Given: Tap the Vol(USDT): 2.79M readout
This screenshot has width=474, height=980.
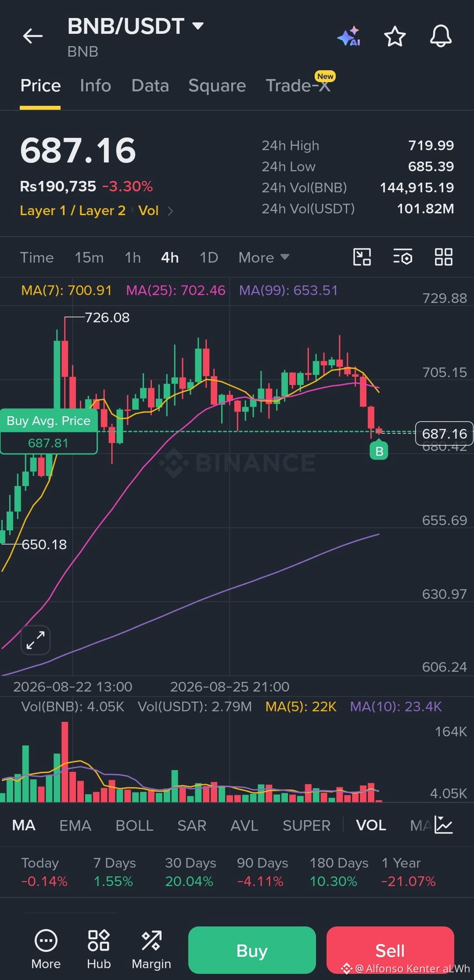Looking at the screenshot, I should point(195,706).
